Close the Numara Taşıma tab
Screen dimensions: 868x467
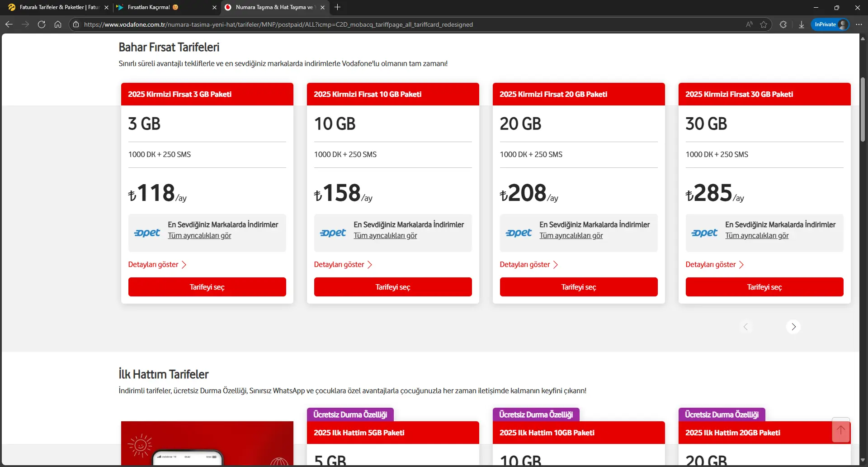pos(322,7)
